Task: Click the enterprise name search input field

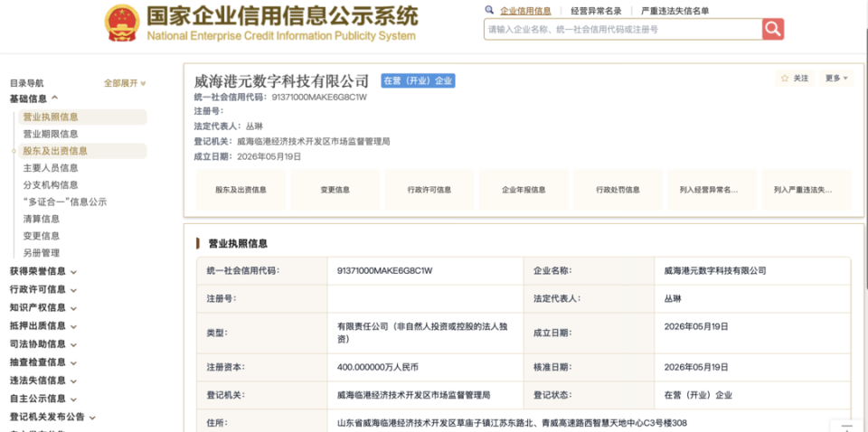Action: (623, 29)
